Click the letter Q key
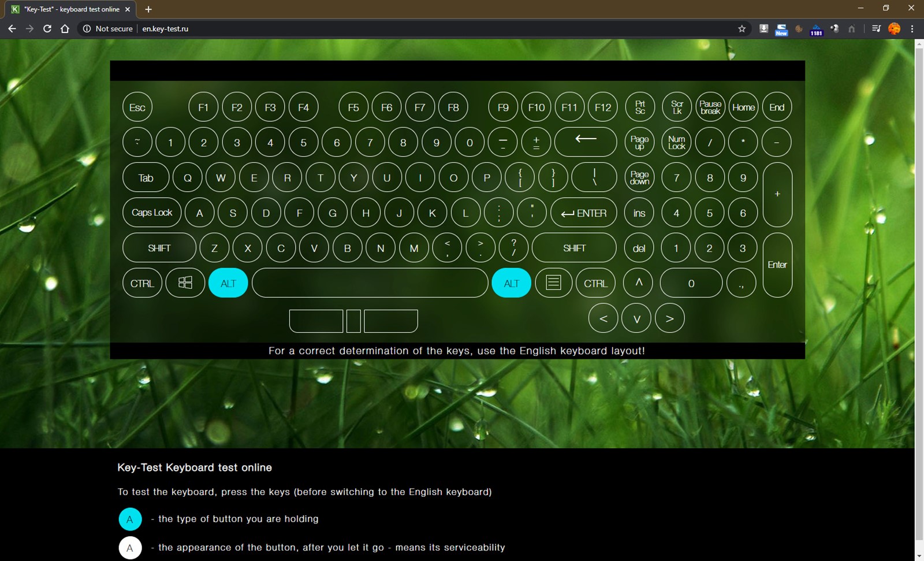 click(x=188, y=177)
